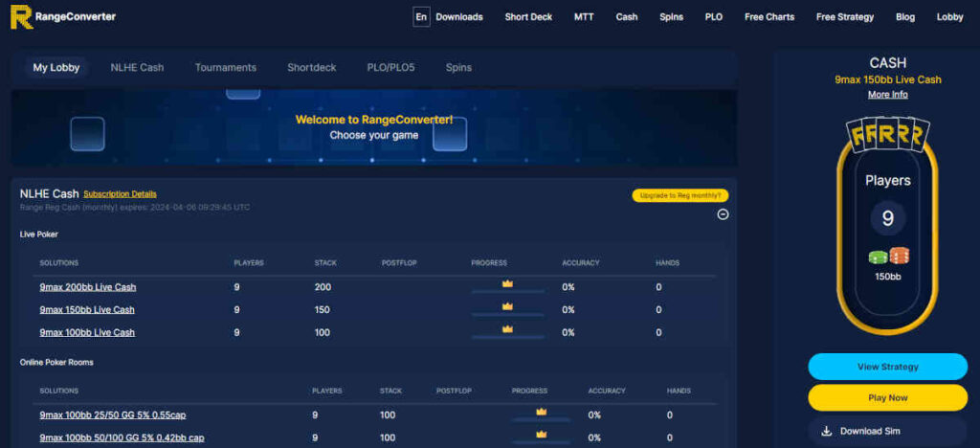
Task: Open the Short Deck menu item
Action: (x=528, y=17)
